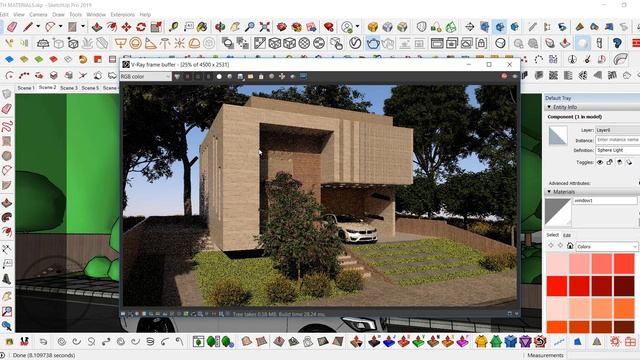Image resolution: width=640 pixels, height=360 pixels.
Task: Click the left-side Eraser tool icon
Action: click(x=7, y=109)
